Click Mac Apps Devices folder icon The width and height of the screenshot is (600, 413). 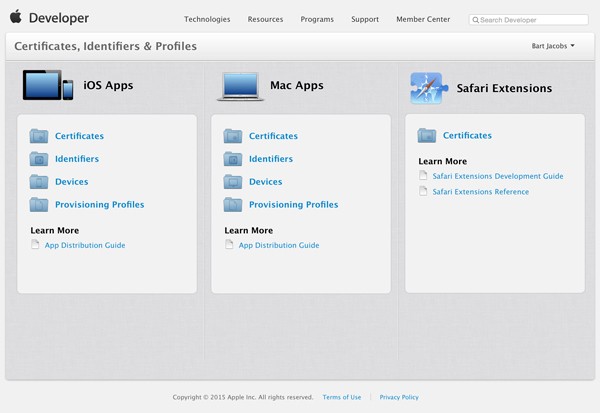pyautogui.click(x=233, y=182)
